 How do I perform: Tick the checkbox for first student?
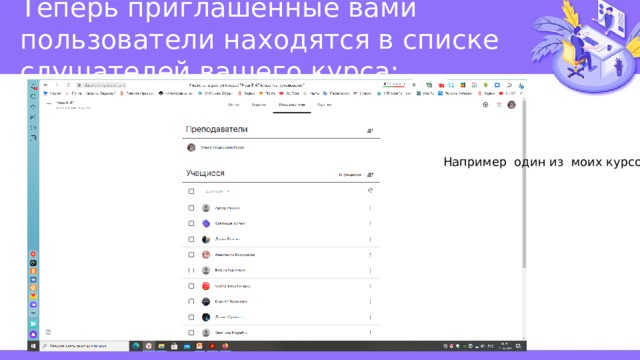pyautogui.click(x=191, y=208)
